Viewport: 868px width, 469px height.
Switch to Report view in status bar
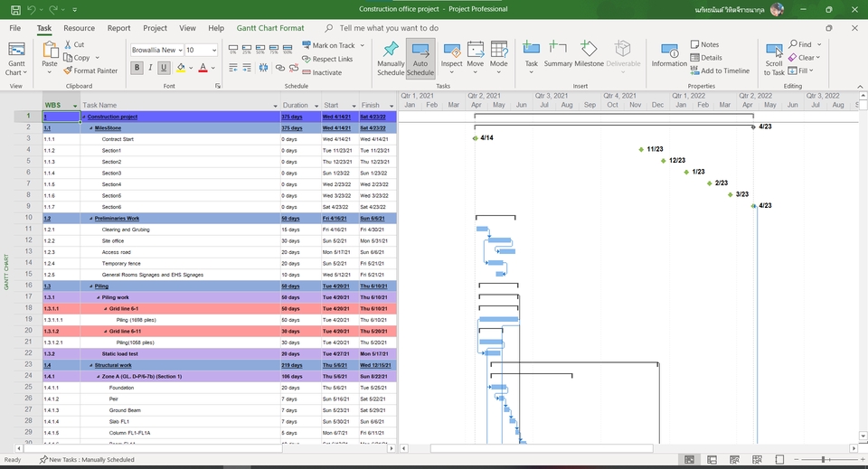[x=779, y=460]
